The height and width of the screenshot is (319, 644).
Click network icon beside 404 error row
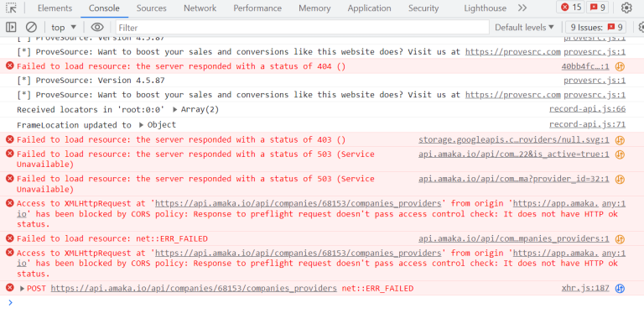point(620,66)
